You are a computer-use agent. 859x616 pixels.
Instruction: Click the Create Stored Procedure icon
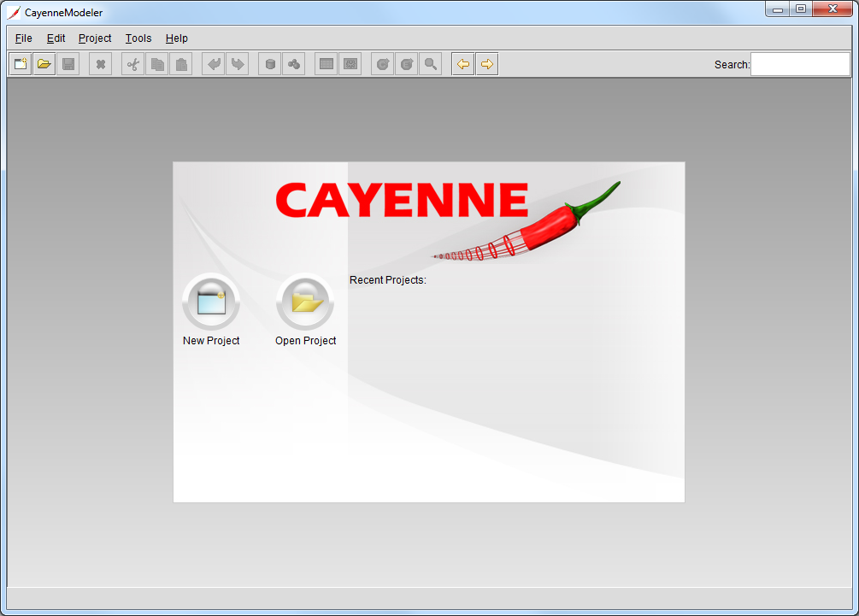[x=350, y=64]
